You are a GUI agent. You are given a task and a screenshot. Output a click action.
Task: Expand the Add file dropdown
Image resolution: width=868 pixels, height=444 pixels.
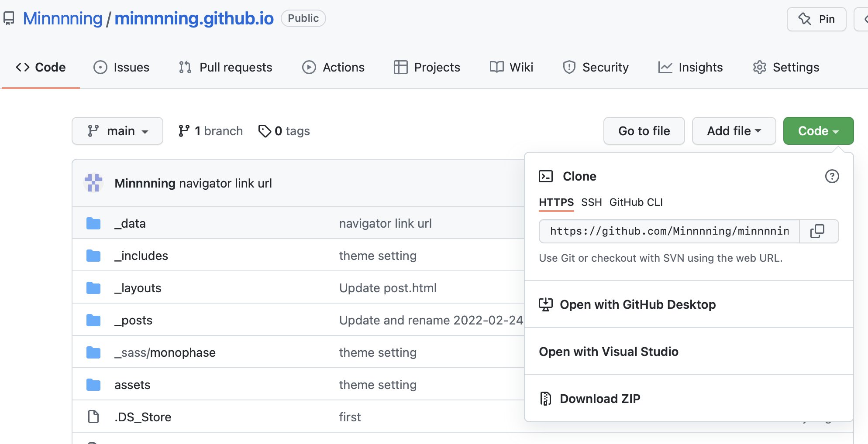[734, 131]
